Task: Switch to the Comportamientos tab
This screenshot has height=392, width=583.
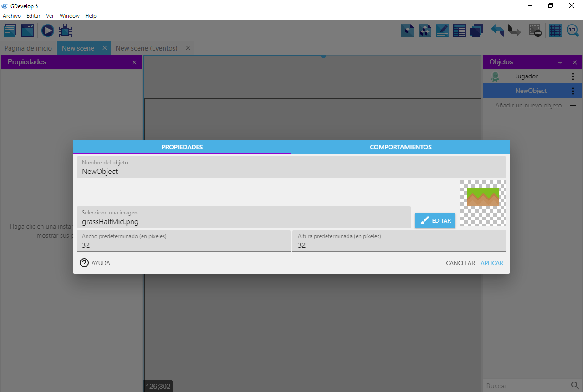Action: point(400,147)
